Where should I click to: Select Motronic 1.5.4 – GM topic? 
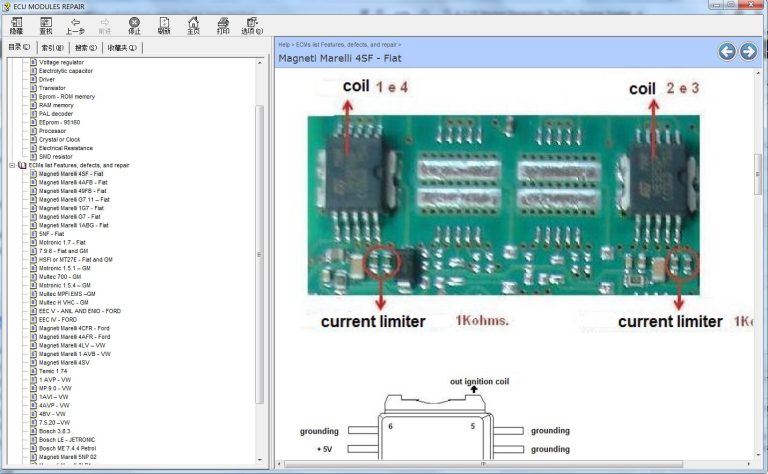click(65, 285)
